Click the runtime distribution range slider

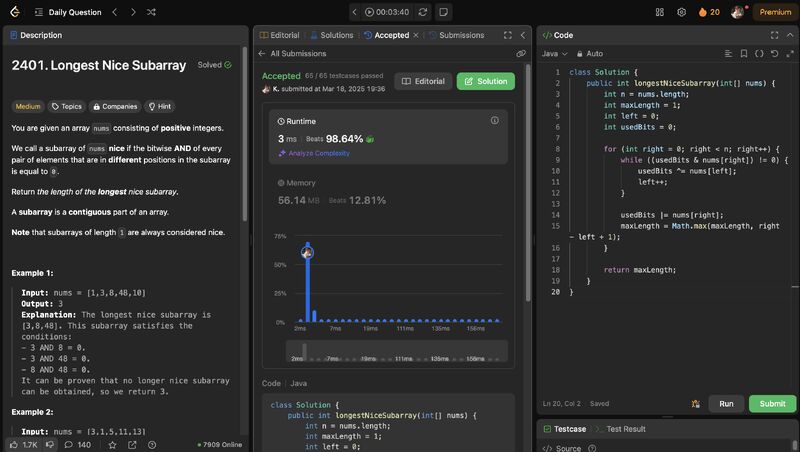pyautogui.click(x=398, y=351)
